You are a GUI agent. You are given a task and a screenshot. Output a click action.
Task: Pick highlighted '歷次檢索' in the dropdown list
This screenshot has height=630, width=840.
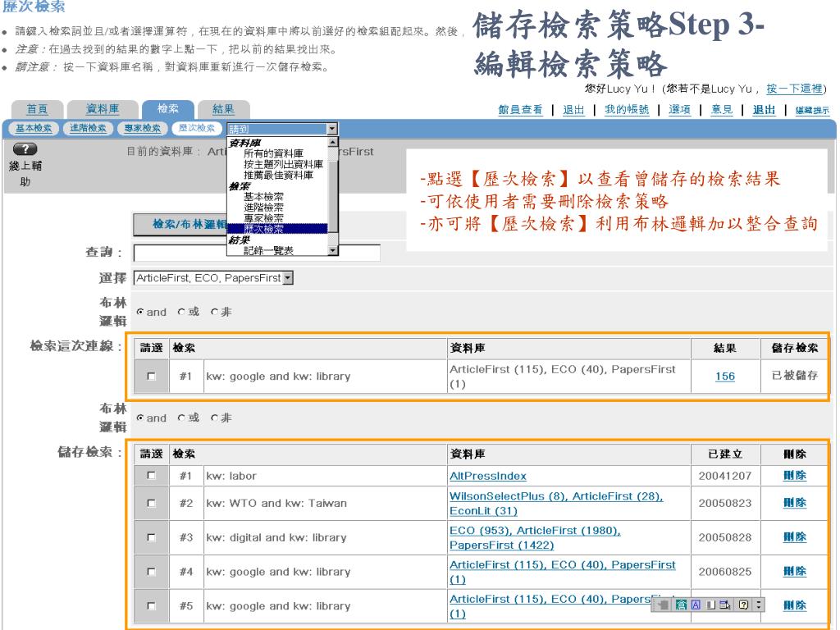pyautogui.click(x=277, y=229)
